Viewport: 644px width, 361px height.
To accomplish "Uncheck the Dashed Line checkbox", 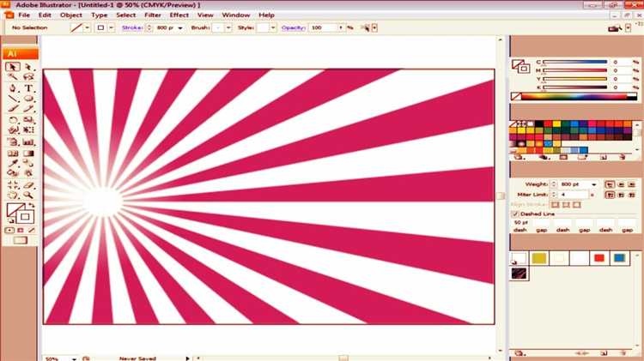I will click(515, 214).
